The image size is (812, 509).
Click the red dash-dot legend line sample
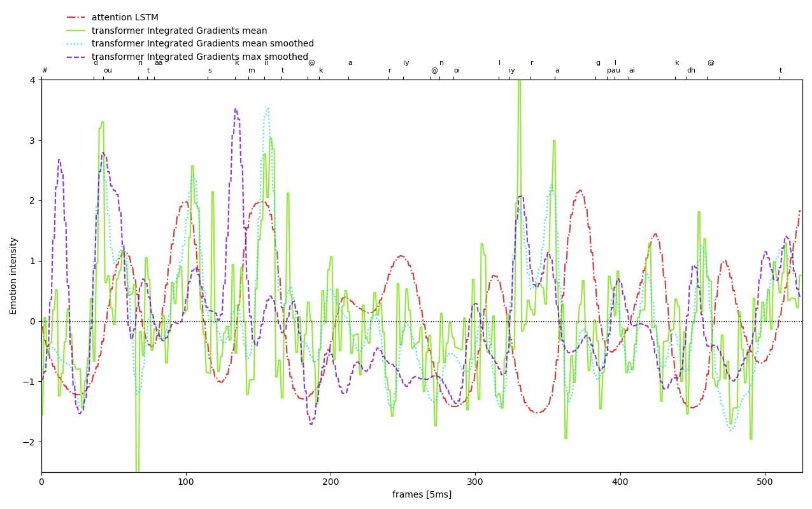[76, 18]
